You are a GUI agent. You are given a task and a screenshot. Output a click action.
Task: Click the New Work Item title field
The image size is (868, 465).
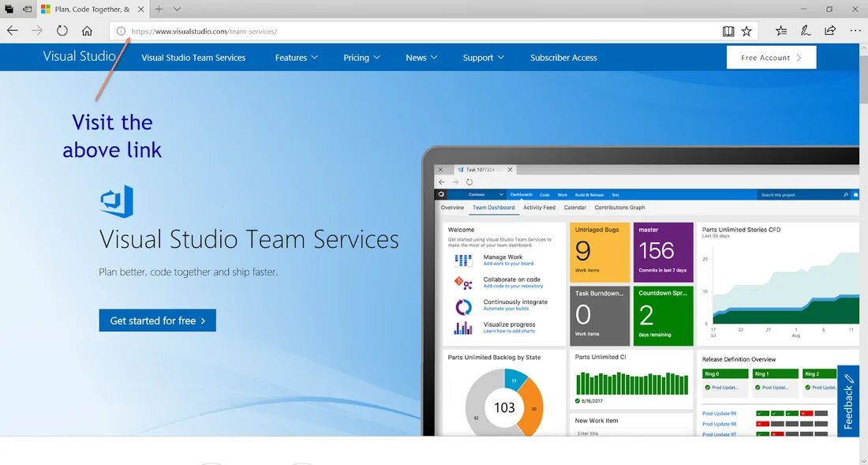coord(631,433)
